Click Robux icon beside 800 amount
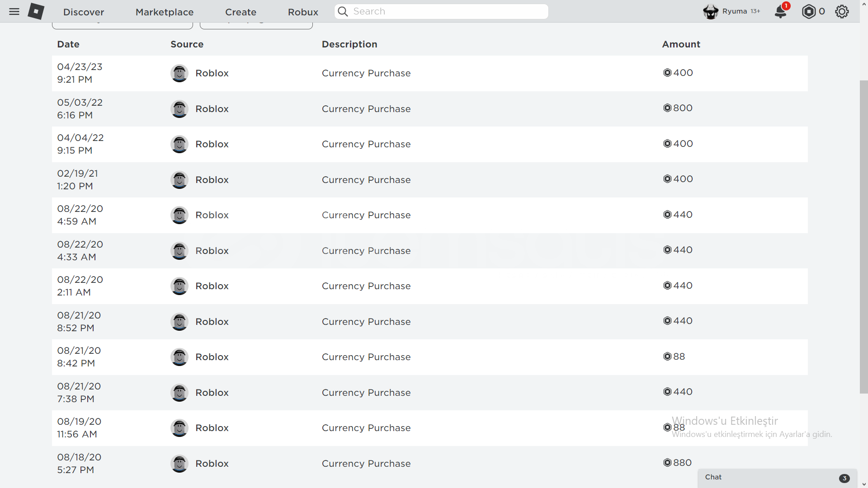This screenshot has height=488, width=868. pyautogui.click(x=667, y=108)
